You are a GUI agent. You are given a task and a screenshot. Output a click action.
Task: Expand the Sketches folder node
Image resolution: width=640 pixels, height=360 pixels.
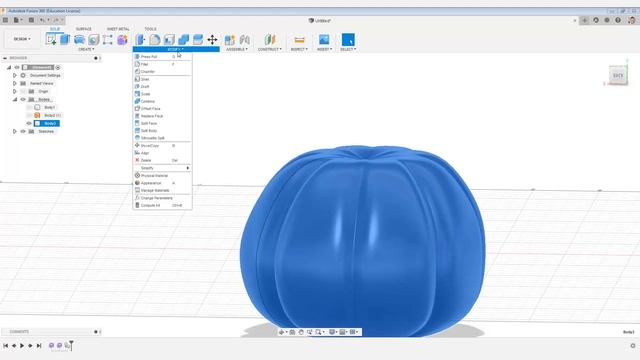pyautogui.click(x=15, y=131)
